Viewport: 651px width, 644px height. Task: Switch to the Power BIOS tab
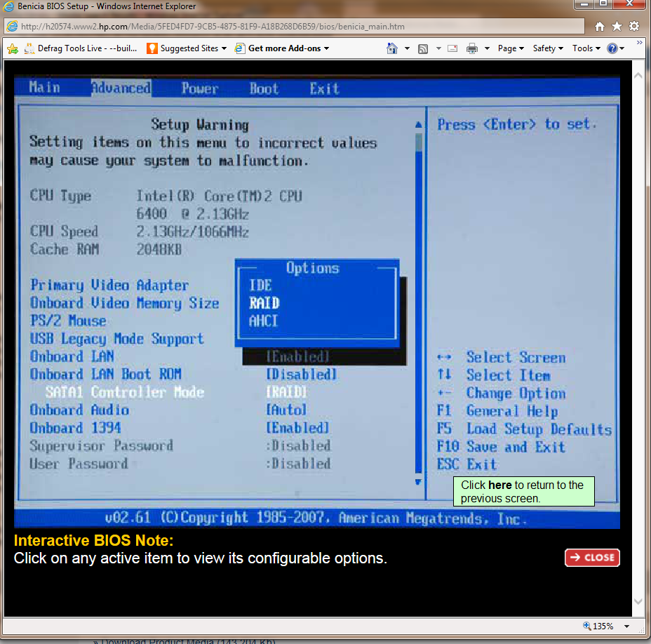click(x=200, y=88)
